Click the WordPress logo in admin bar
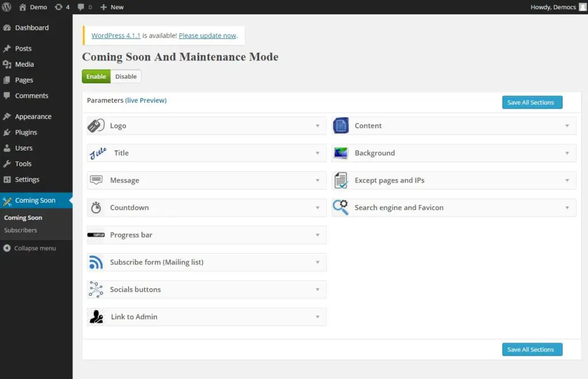Viewport: 588px width, 379px height. (x=7, y=7)
